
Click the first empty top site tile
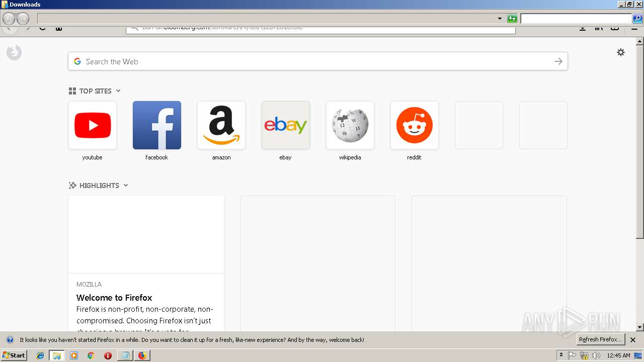coord(479,125)
